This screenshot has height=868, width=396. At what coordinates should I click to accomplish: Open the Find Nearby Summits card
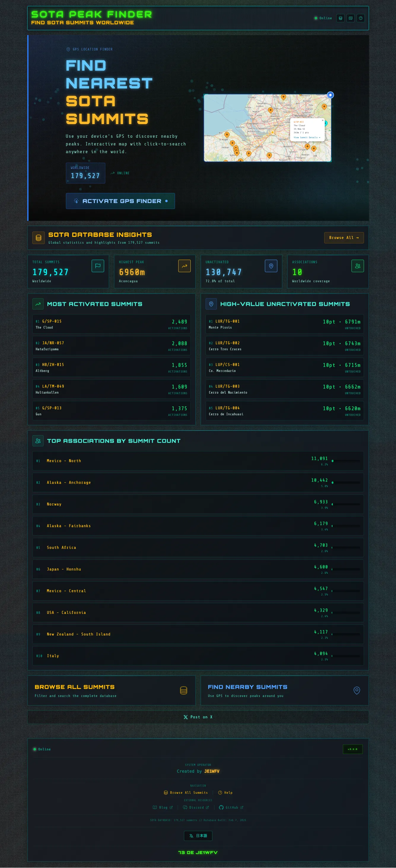(x=284, y=690)
